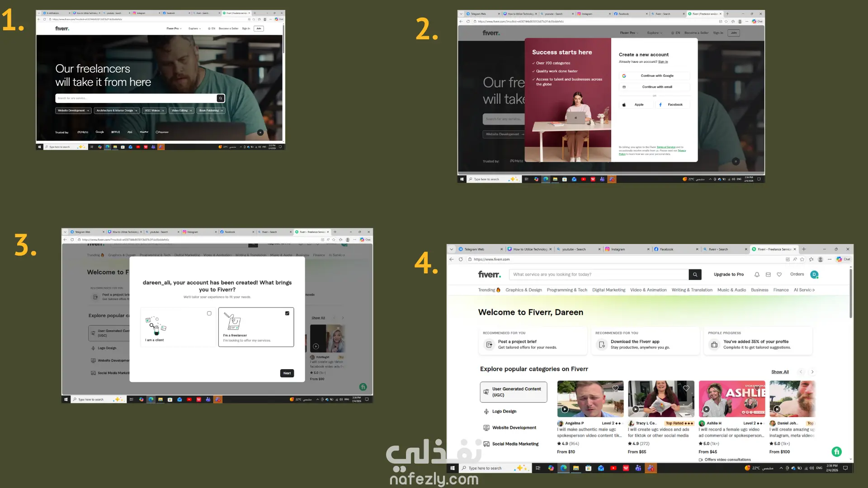Click the heart favorites icon in Fiverr header
This screenshot has height=488, width=868.
(x=779, y=275)
